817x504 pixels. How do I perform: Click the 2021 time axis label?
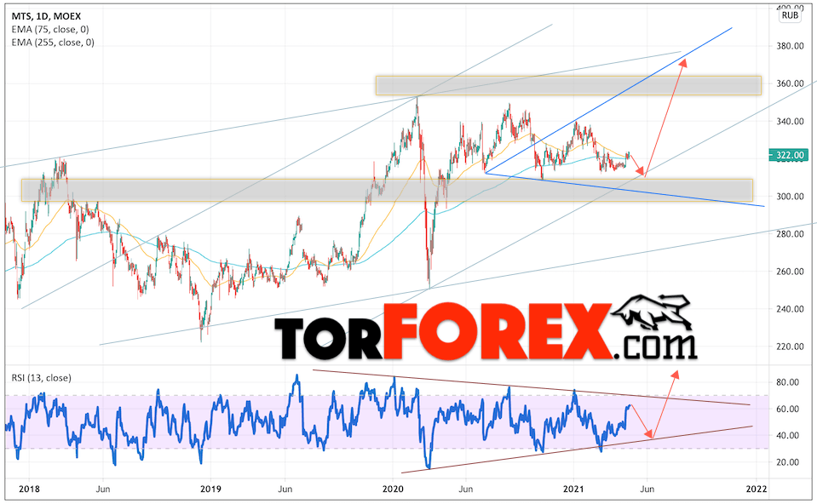pyautogui.click(x=573, y=489)
